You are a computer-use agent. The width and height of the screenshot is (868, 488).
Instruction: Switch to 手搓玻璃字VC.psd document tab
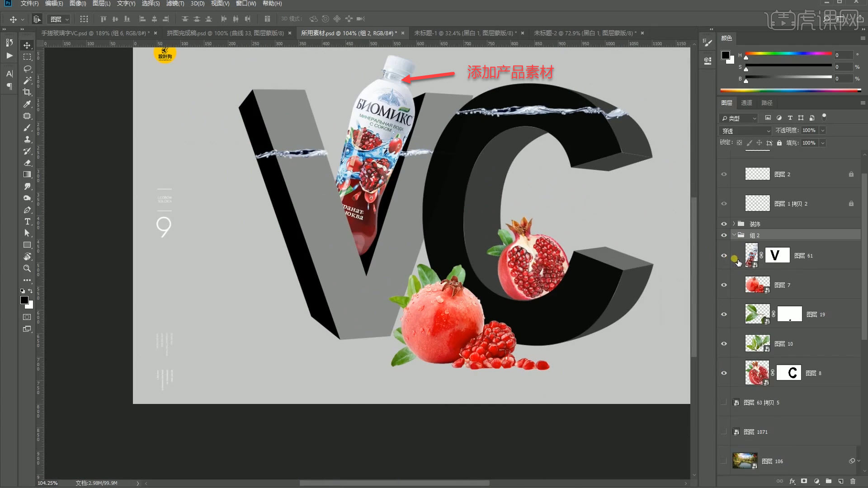(95, 33)
